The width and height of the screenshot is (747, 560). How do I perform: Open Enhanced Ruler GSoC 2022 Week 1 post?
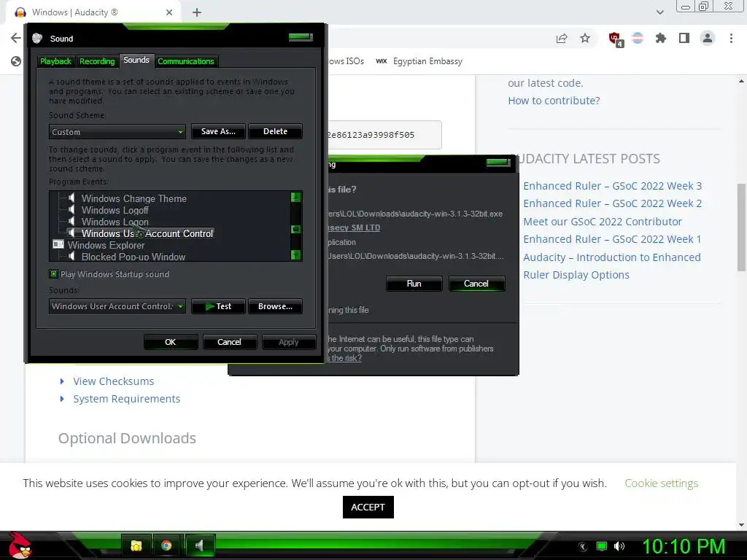[x=612, y=239]
